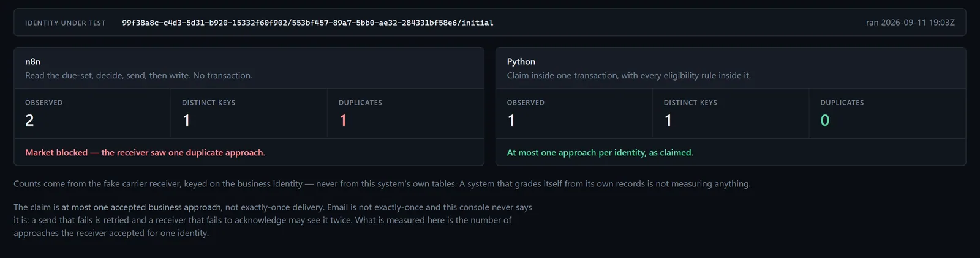Select the line beginning 'it is: a send that fails'

[263, 220]
